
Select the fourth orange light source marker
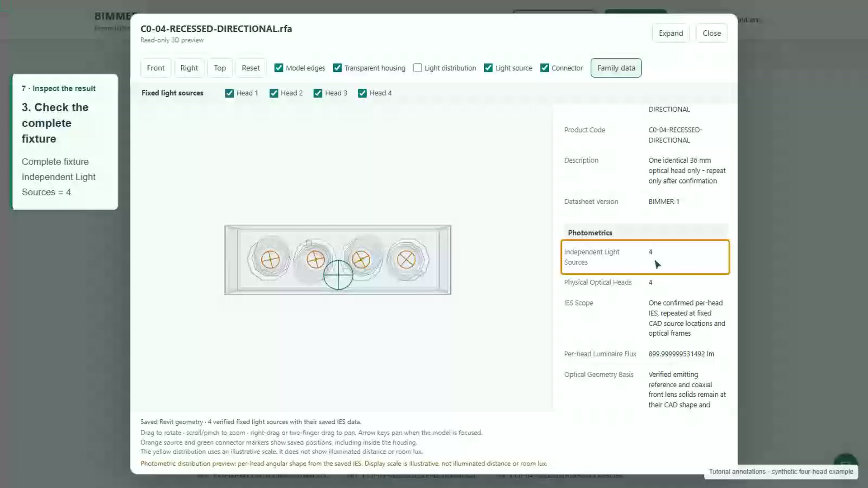[x=406, y=260]
